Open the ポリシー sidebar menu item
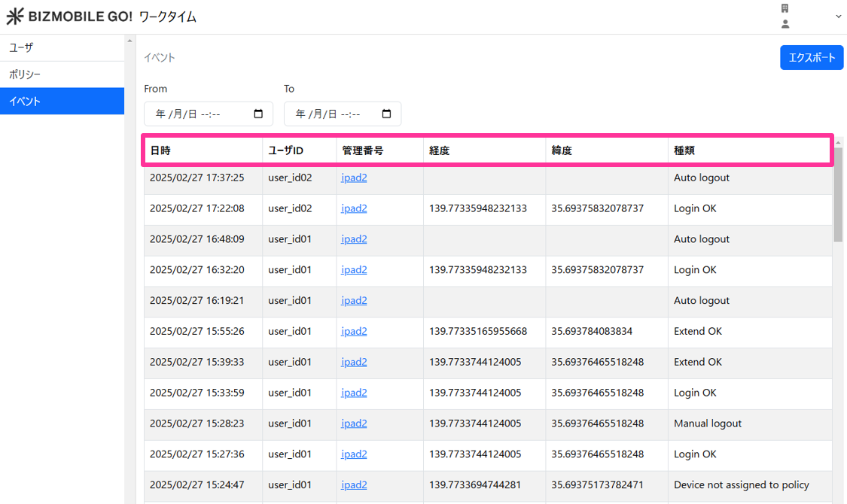This screenshot has width=847, height=504. (x=62, y=74)
